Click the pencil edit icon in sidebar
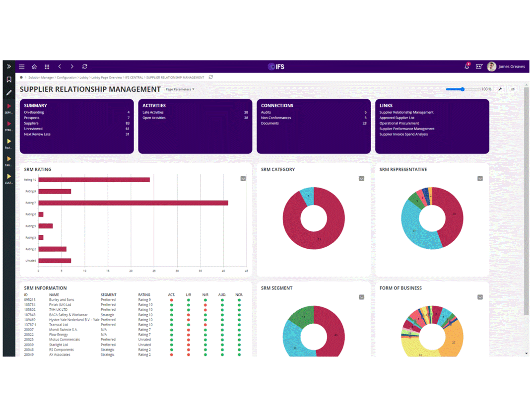Screen dimensions: 532x417 click(x=9, y=93)
